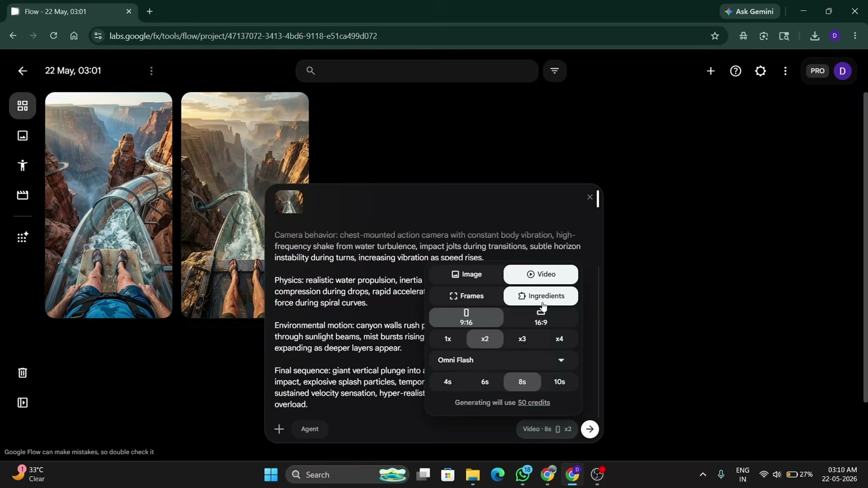Screen dimensions: 868x488
Task: Open the Windows Start menu
Action: pyautogui.click(x=271, y=474)
